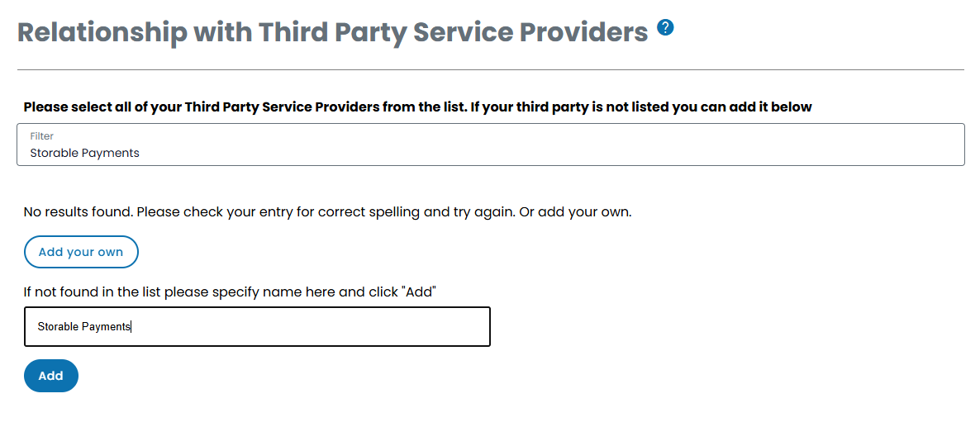Click the page heading about Third Party Service Providers
980x422 pixels.
click(332, 33)
